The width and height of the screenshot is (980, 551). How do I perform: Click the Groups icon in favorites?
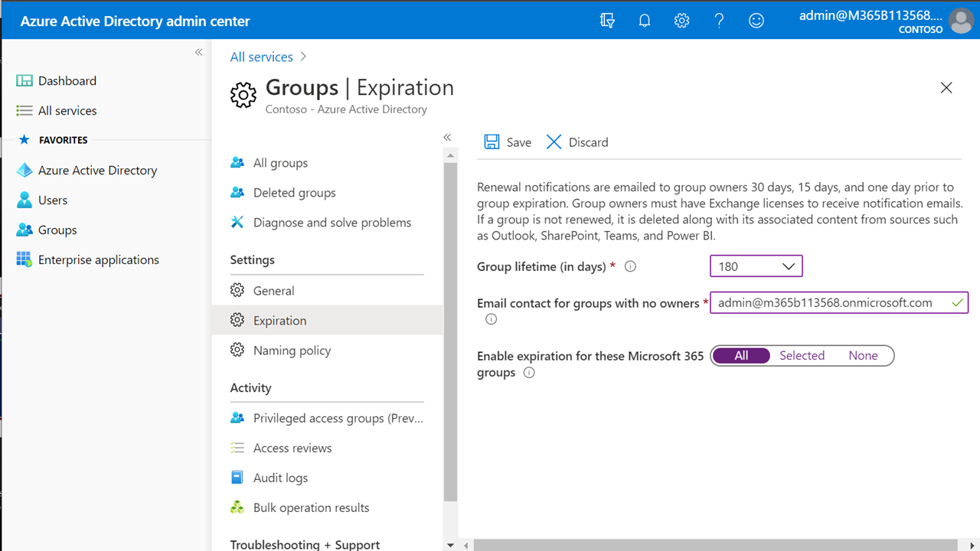click(x=24, y=230)
